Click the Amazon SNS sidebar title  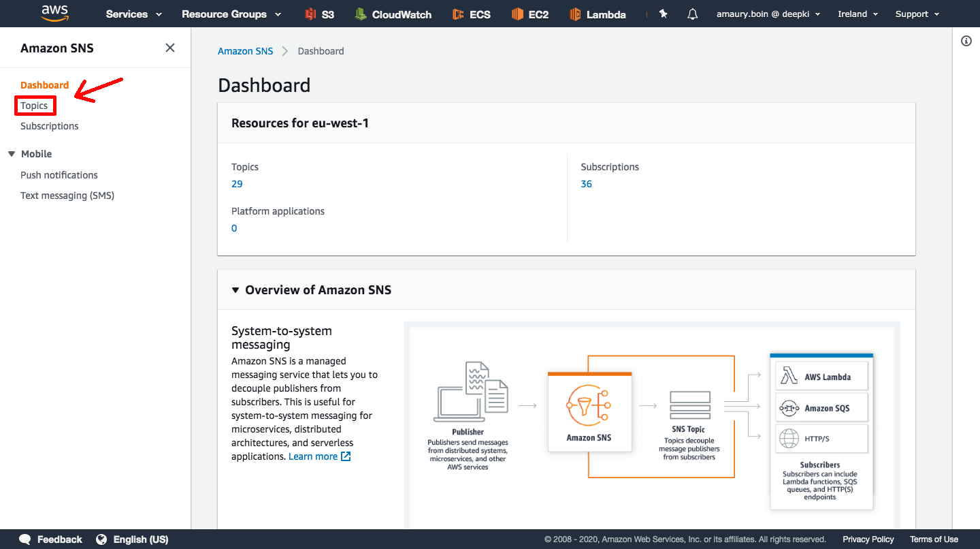[x=57, y=48]
